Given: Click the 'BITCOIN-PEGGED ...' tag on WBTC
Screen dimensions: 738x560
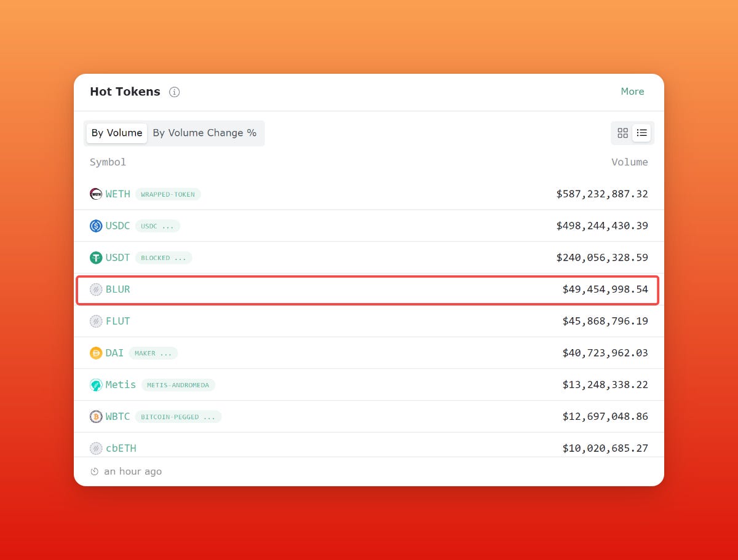Looking at the screenshot, I should (178, 417).
